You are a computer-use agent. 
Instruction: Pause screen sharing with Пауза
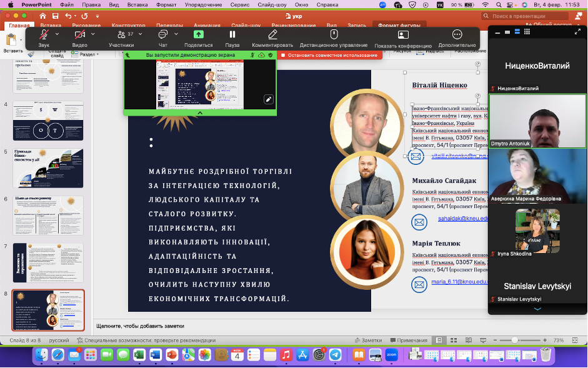point(232,39)
